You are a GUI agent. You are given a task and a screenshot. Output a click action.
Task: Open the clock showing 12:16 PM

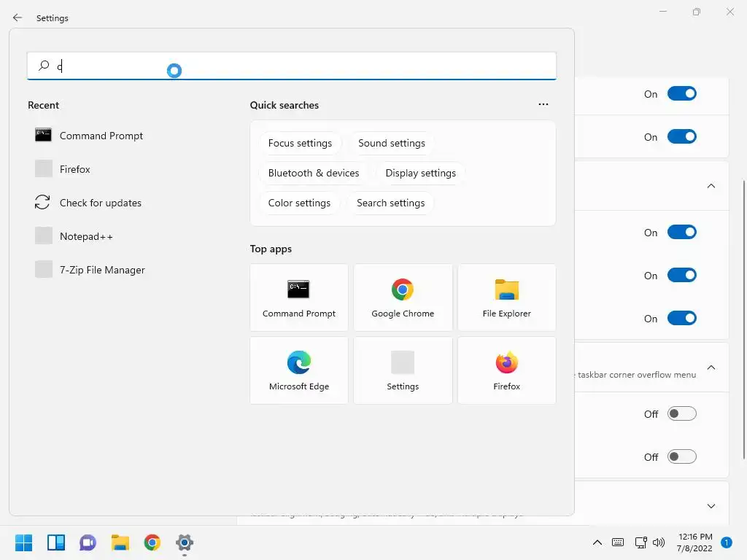(x=694, y=542)
